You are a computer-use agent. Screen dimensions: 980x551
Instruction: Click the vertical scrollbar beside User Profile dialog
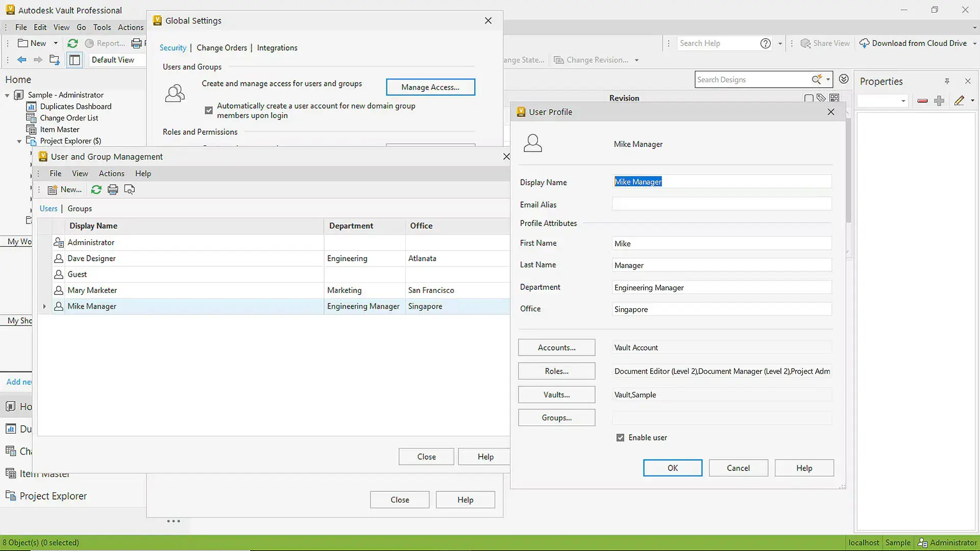(x=848, y=171)
